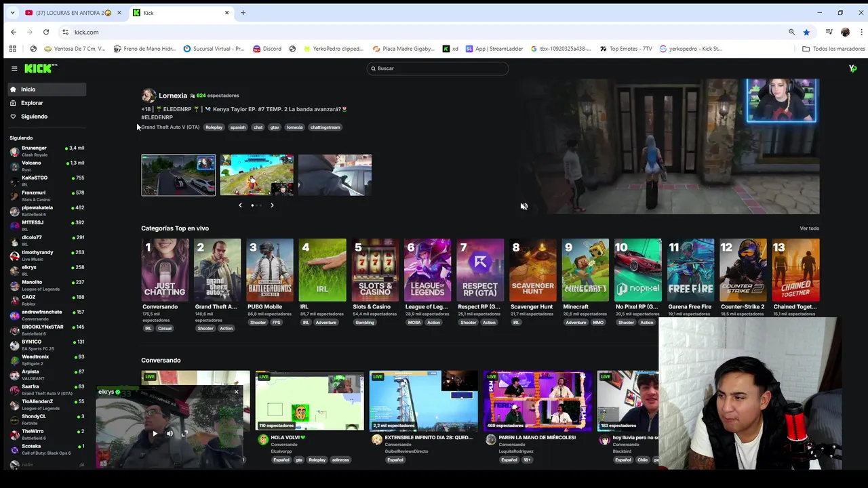Open the League of Legends category card
This screenshot has height=488, width=868.
(428, 270)
